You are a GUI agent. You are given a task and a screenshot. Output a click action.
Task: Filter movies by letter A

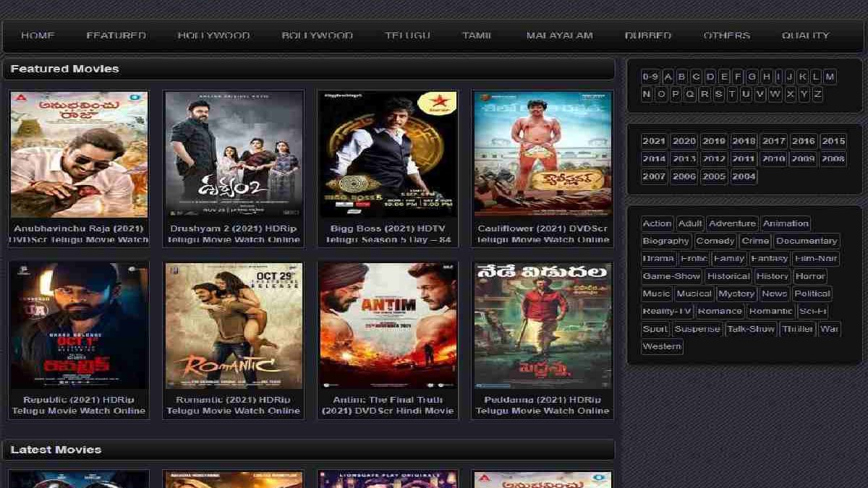[x=668, y=77]
